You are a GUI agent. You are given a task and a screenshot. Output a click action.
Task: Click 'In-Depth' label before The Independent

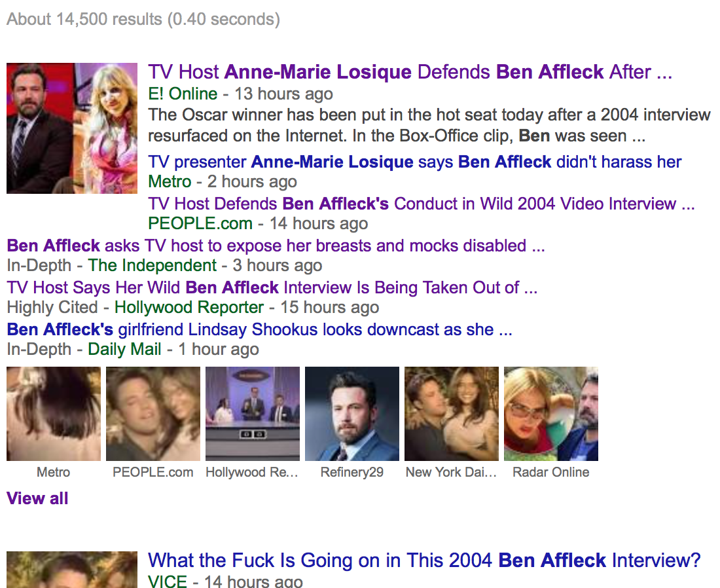(39, 266)
